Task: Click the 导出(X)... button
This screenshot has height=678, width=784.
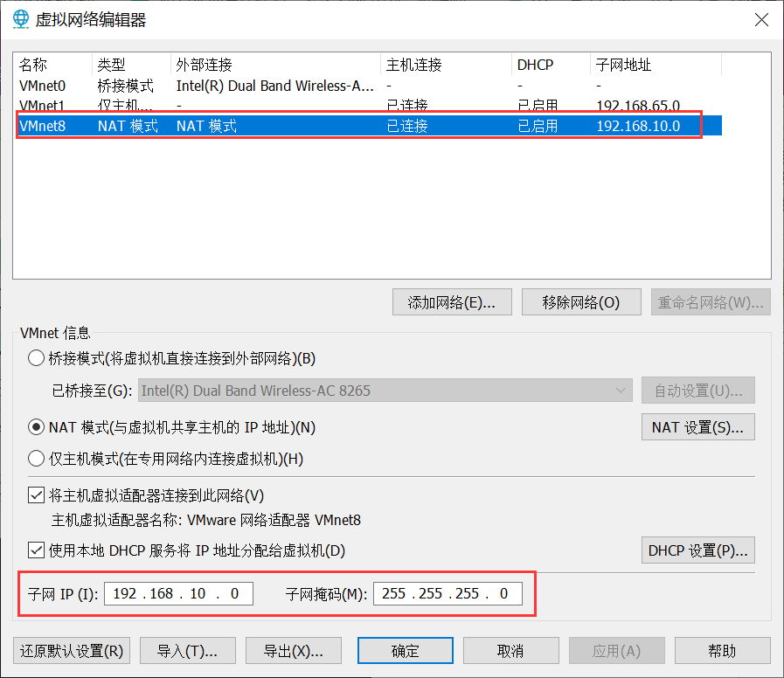Action: coord(294,651)
